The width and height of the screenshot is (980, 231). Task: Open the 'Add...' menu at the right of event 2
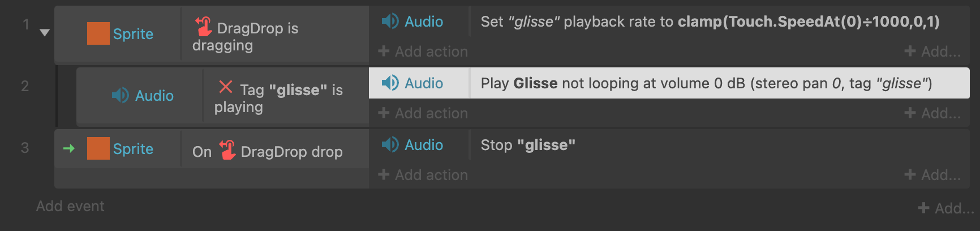coord(932,113)
